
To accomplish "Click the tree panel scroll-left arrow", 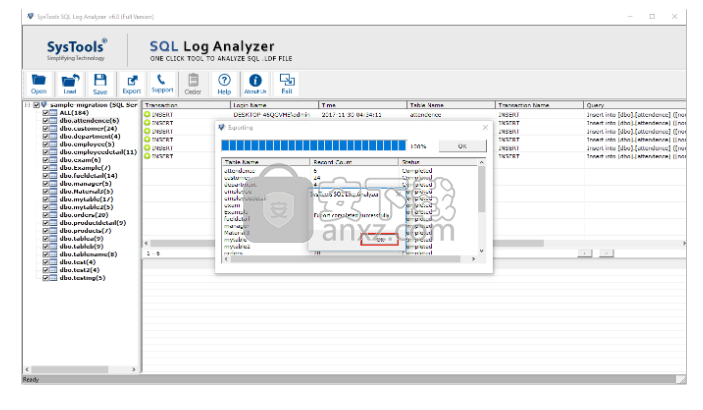I will point(27,369).
